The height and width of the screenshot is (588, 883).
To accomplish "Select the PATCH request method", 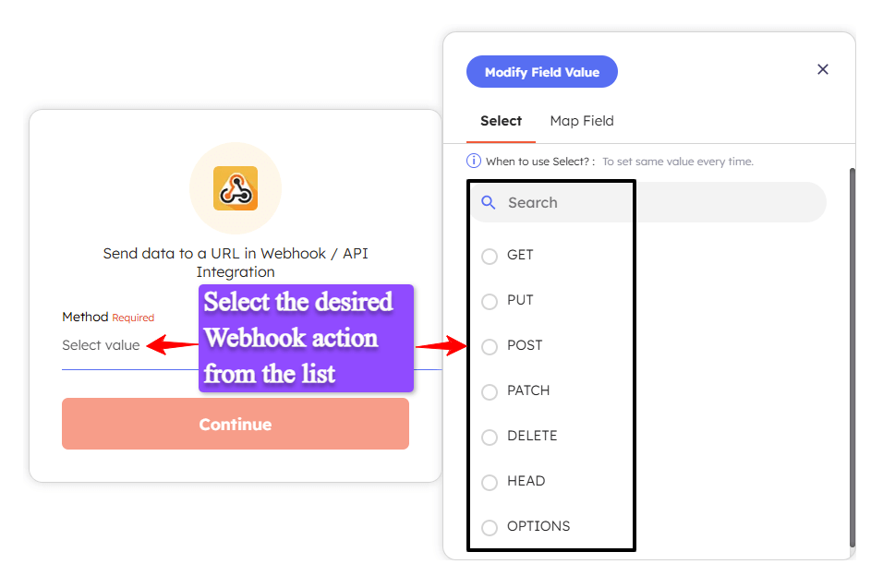I will tap(489, 391).
